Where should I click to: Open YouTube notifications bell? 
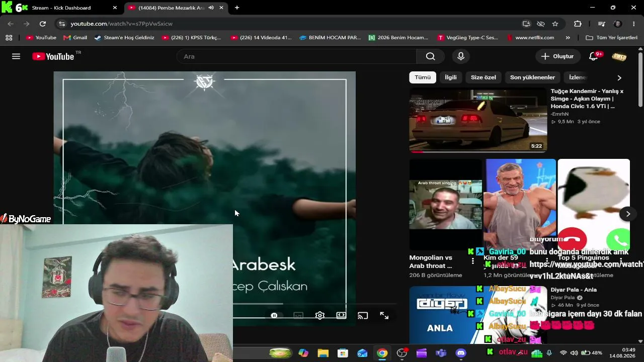(x=594, y=56)
